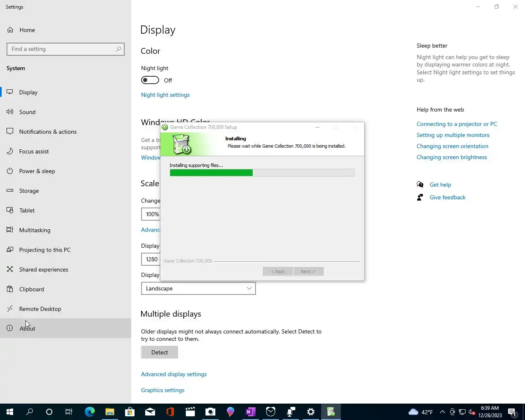This screenshot has width=525, height=420.
Task: Open the clock showing 6:39 AM
Action: (490, 412)
